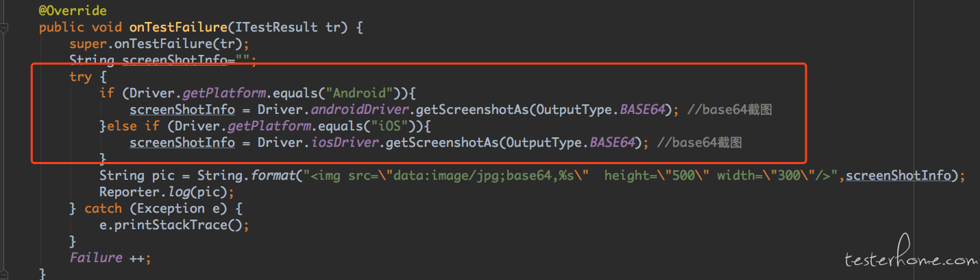Image resolution: width=980 pixels, height=280 pixels.
Task: Click screenShotInfo argument in the String.format call
Action: click(898, 175)
